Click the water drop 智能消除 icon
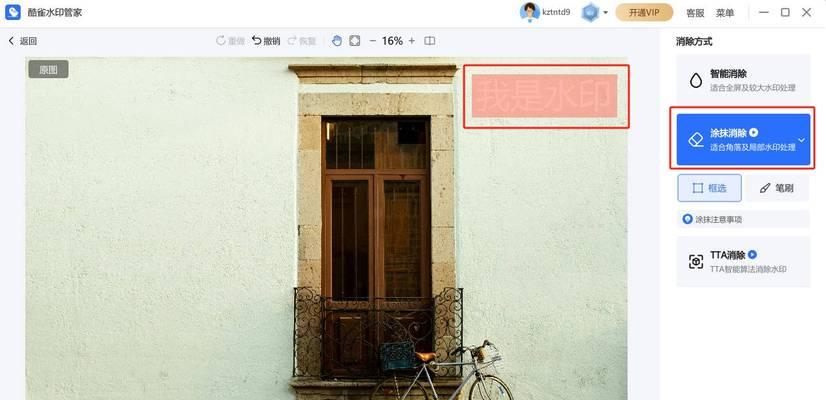Image resolution: width=826 pixels, height=400 pixels. pyautogui.click(x=696, y=80)
